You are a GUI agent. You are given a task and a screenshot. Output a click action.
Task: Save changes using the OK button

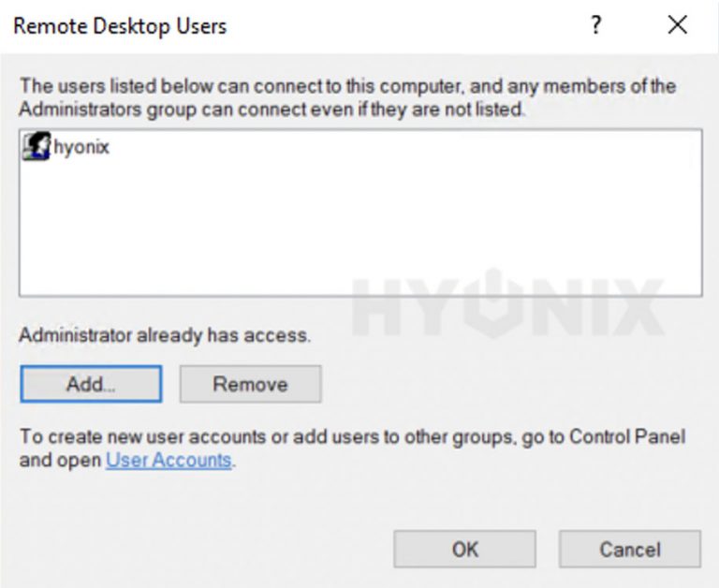coord(464,549)
